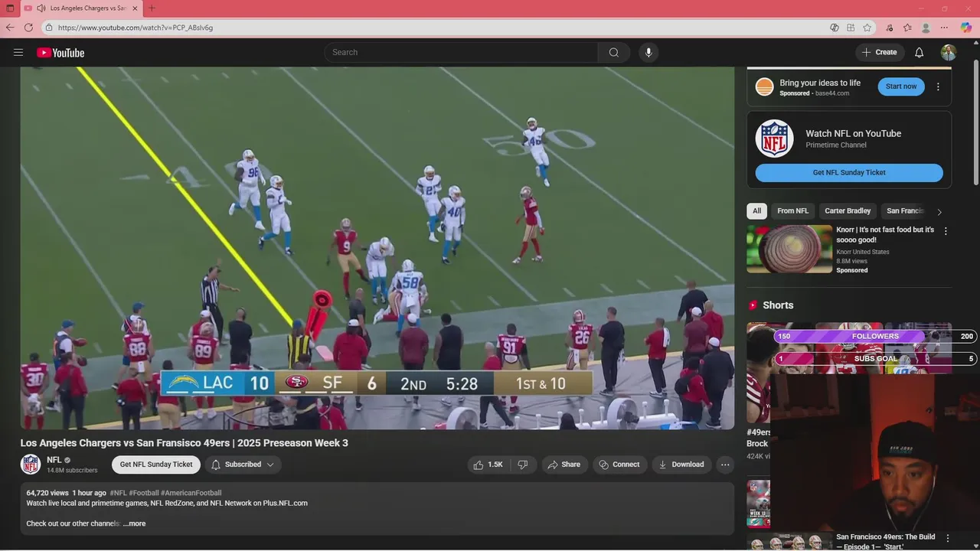This screenshot has height=551, width=980.
Task: Mute the tab via the speaker icon
Action: pos(41,8)
